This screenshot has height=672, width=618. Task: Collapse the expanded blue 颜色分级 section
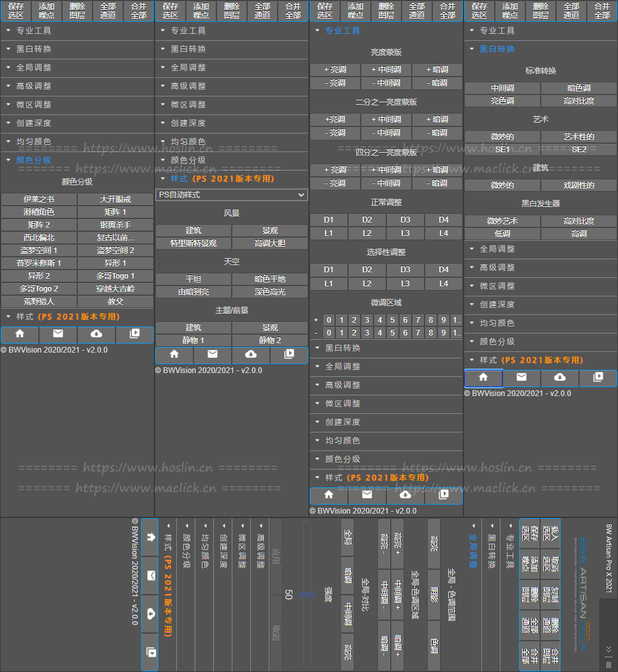(33, 160)
